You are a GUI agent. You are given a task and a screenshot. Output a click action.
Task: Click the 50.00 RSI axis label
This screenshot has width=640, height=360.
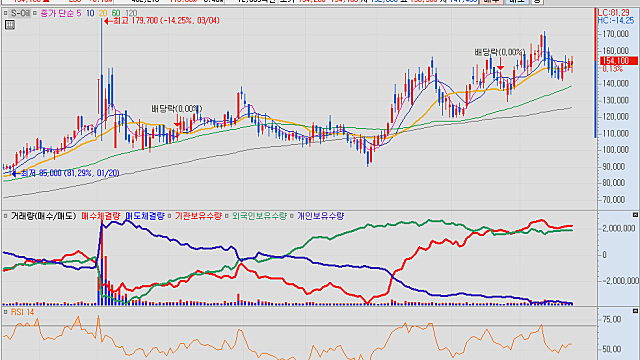click(x=612, y=349)
